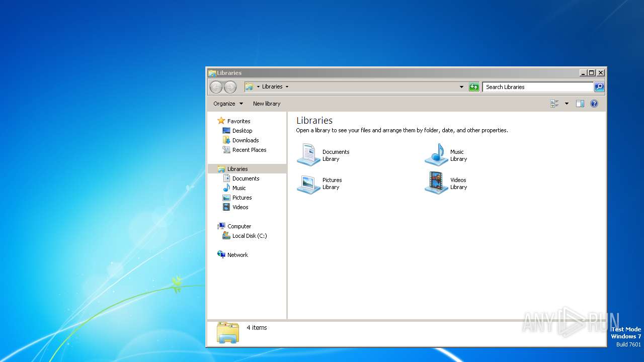Image resolution: width=644 pixels, height=362 pixels.
Task: Click the Libraries folder icon in details pane
Action: 228,332
